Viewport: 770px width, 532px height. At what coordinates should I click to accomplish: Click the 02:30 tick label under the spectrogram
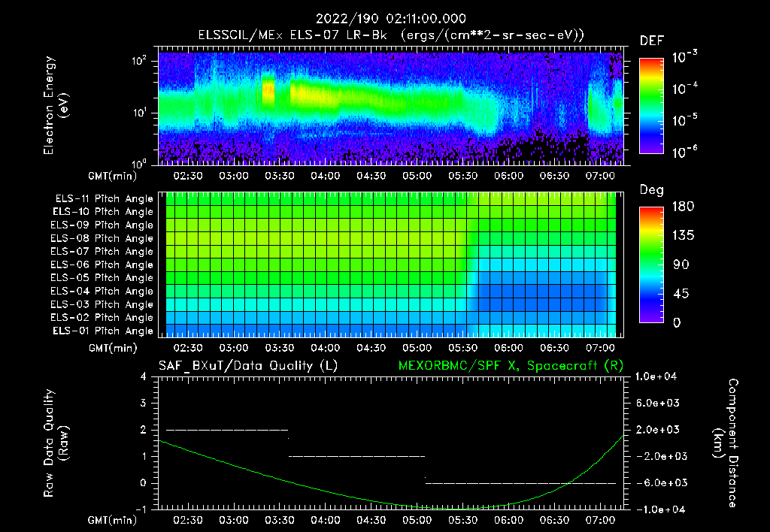187,176
